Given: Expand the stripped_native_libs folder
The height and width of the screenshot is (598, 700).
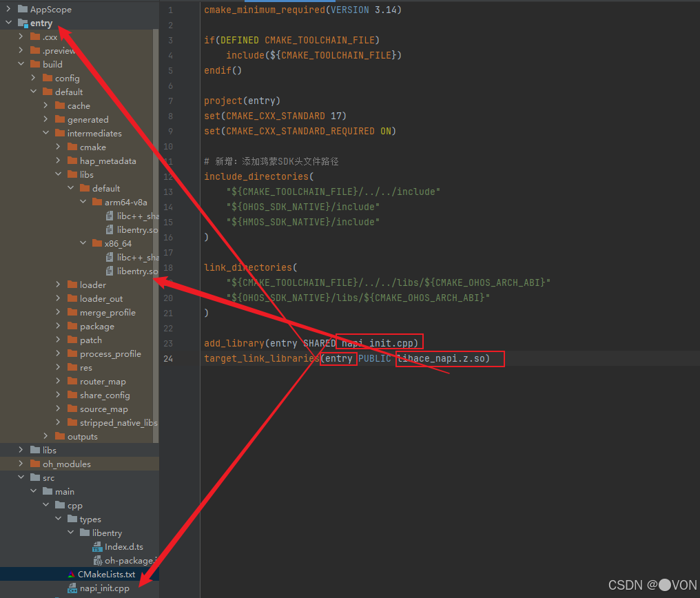Looking at the screenshot, I should pyautogui.click(x=59, y=422).
